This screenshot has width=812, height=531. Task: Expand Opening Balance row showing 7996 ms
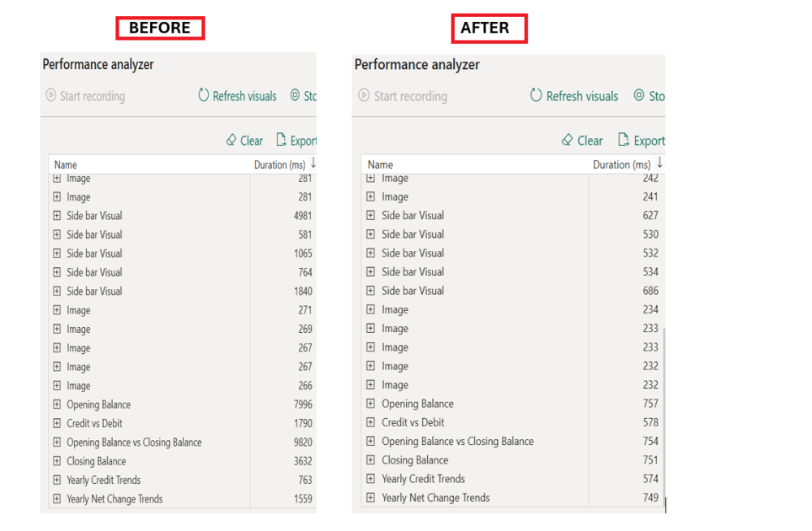tap(57, 404)
